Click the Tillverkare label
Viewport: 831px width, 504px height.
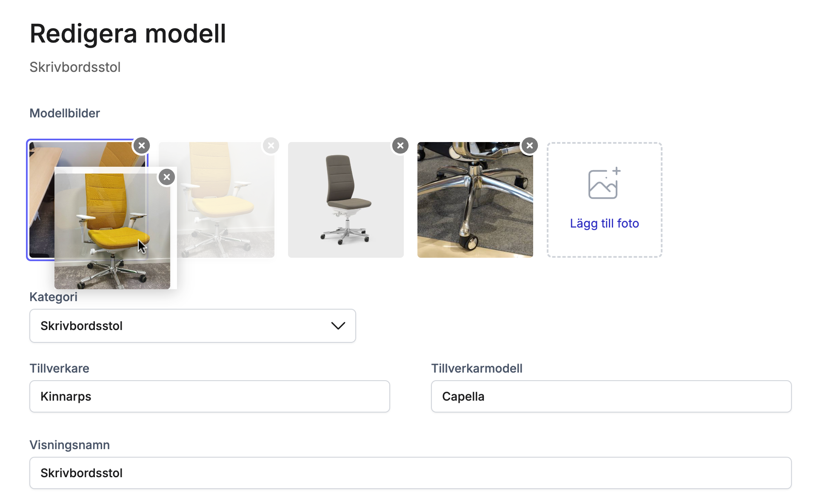click(60, 368)
